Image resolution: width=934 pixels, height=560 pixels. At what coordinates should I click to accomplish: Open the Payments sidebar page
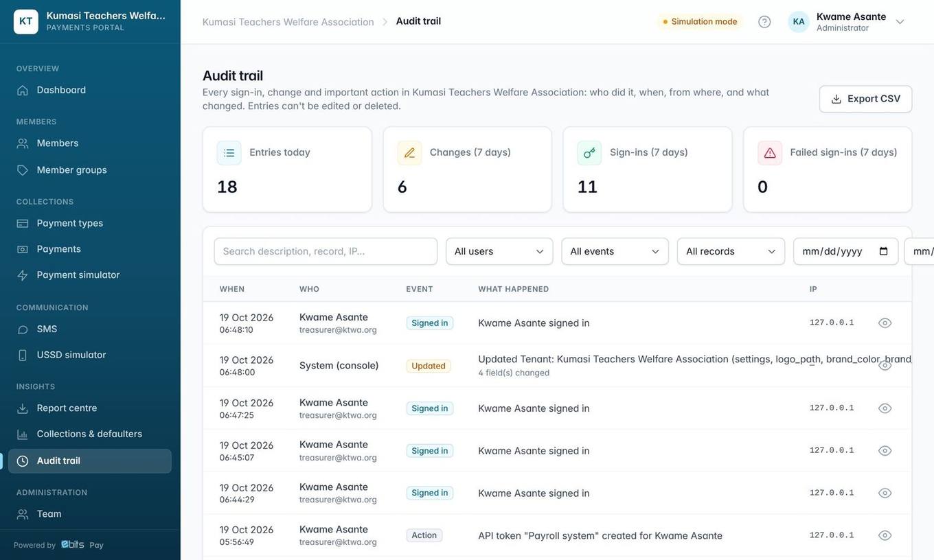click(x=90, y=249)
